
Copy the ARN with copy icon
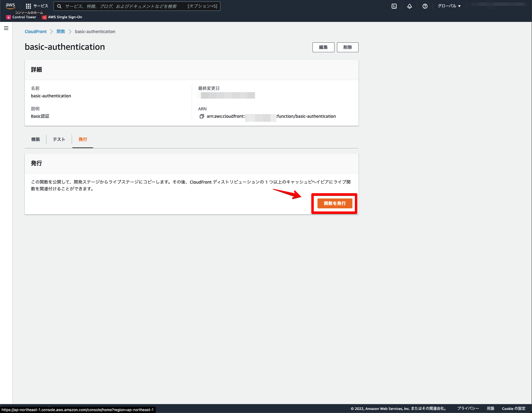(202, 116)
